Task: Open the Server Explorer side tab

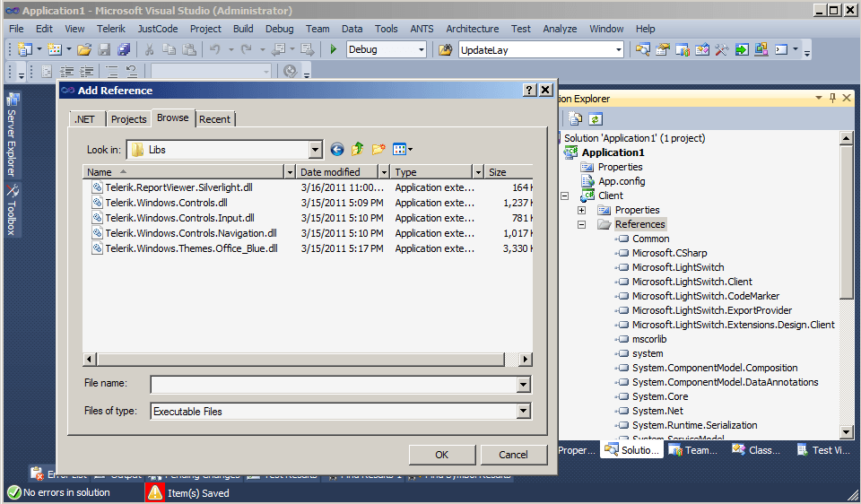Action: (12, 135)
